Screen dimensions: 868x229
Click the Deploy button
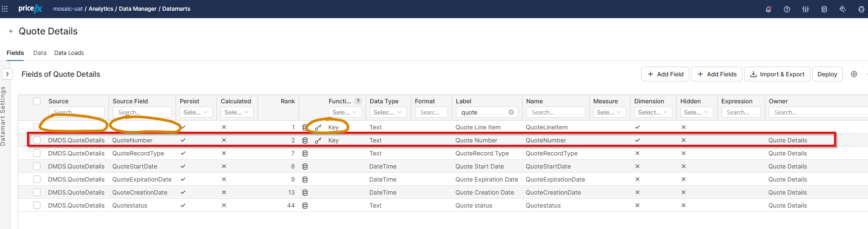[827, 74]
